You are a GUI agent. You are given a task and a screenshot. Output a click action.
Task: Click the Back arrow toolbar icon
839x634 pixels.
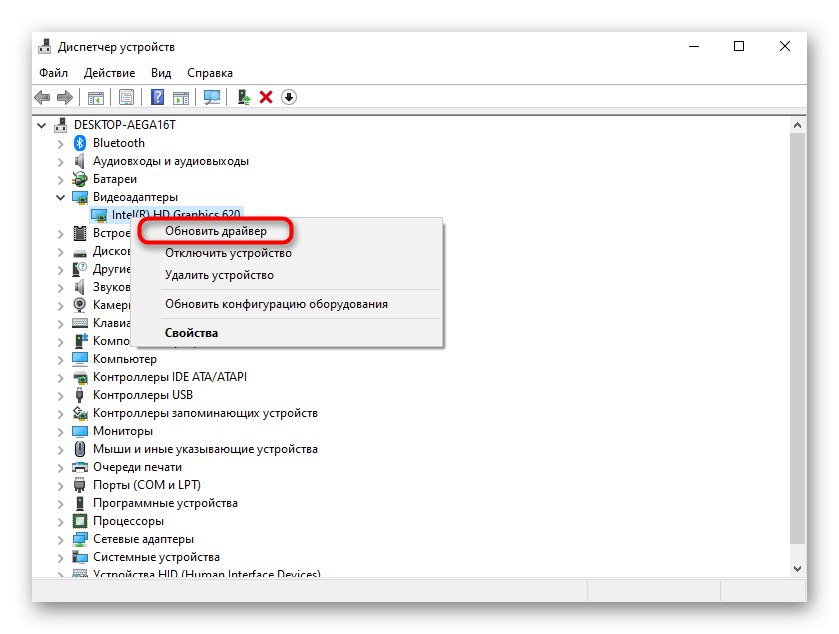[x=42, y=97]
